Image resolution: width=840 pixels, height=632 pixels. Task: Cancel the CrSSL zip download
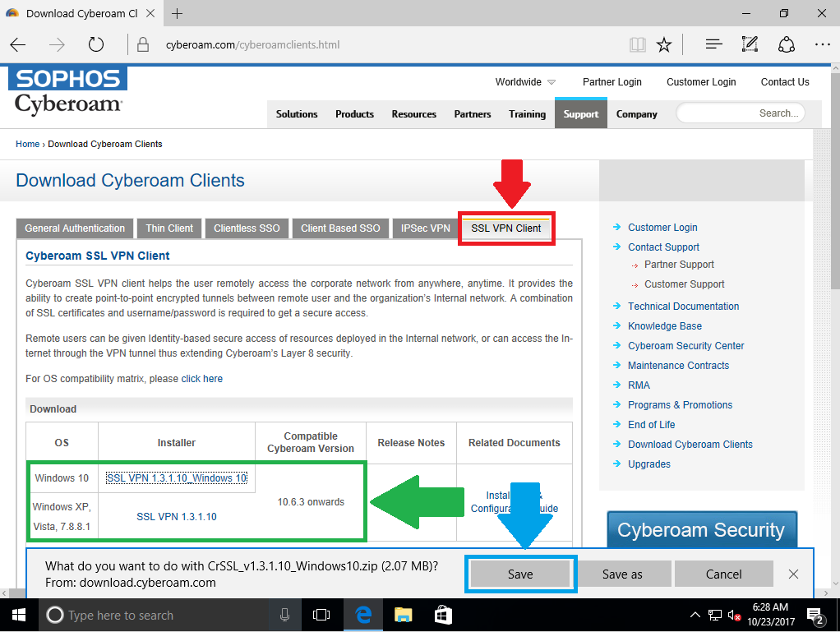(724, 574)
